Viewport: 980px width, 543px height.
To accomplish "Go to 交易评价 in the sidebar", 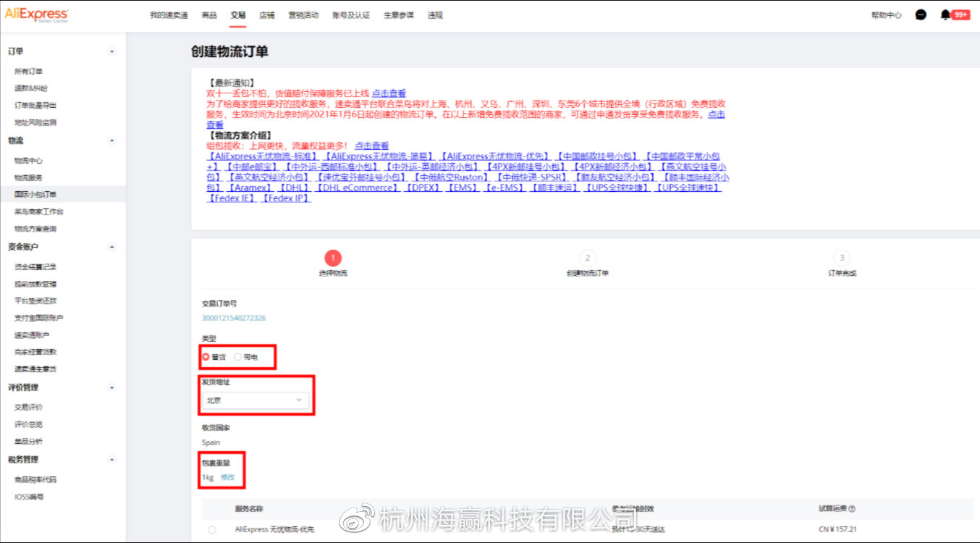I will tap(28, 407).
